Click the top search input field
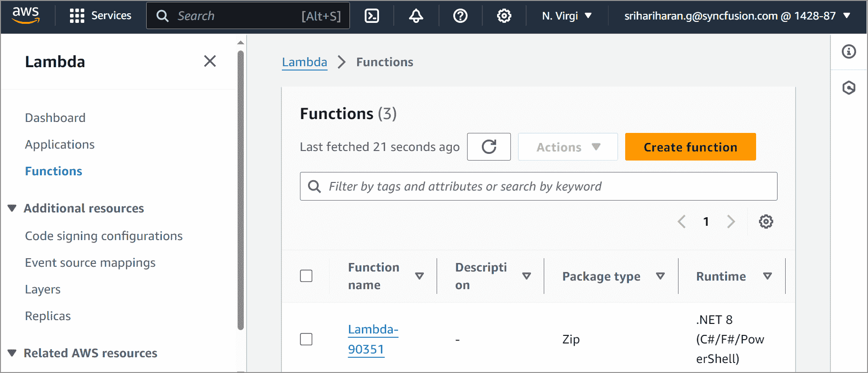The image size is (868, 373). (x=248, y=16)
